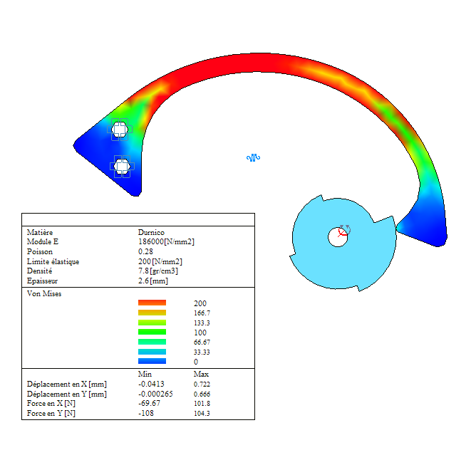Pick the orange 166.7 legend swatch
This screenshot has height=450, width=476.
pos(152,313)
